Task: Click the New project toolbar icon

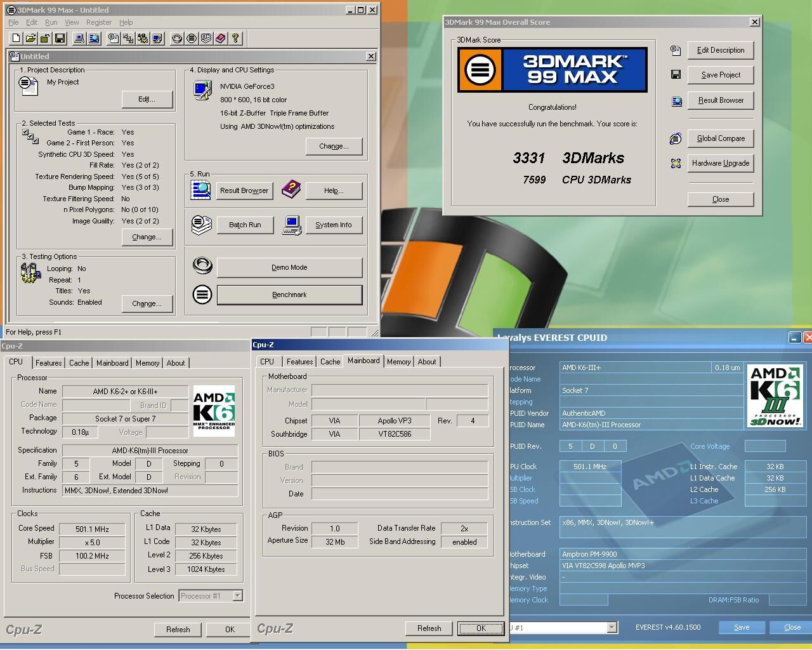Action: 16,39
